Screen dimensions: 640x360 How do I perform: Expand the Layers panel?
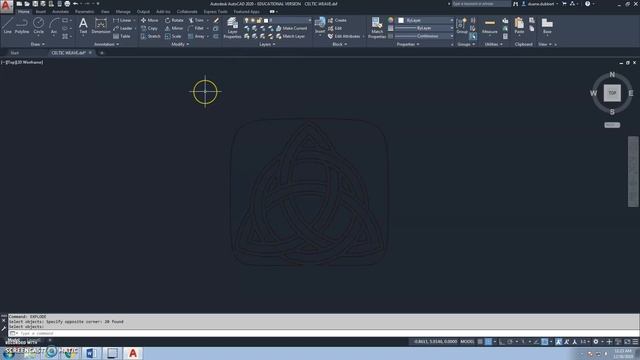point(267,44)
